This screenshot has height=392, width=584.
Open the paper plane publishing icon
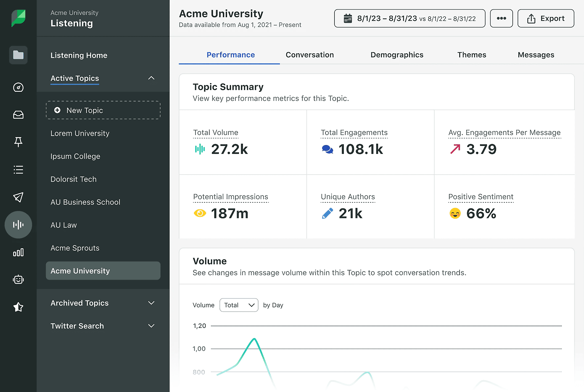click(x=18, y=197)
